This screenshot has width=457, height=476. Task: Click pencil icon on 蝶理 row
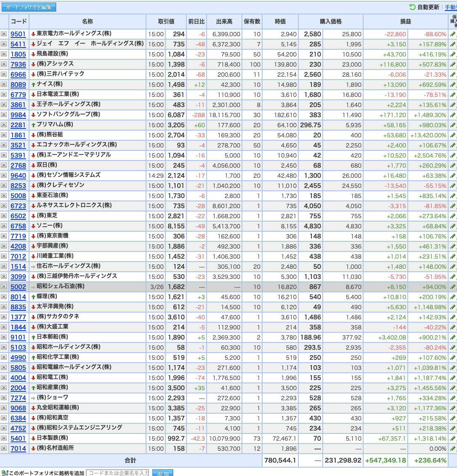point(453,297)
